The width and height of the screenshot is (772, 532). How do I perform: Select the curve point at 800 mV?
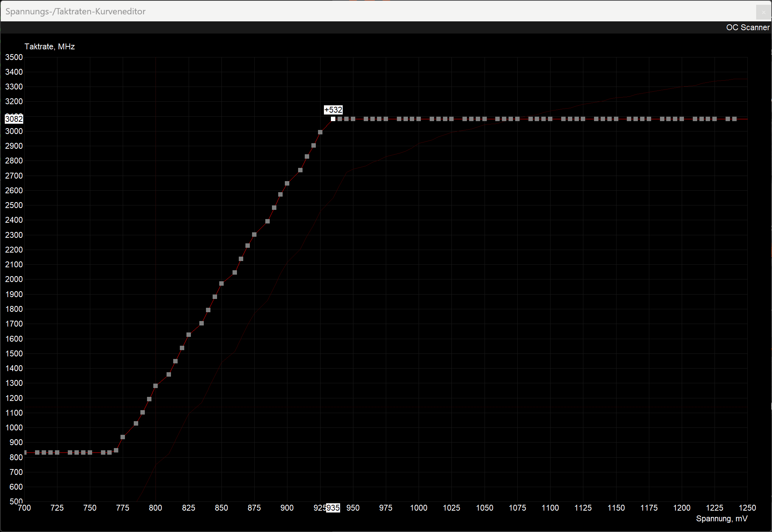156,386
